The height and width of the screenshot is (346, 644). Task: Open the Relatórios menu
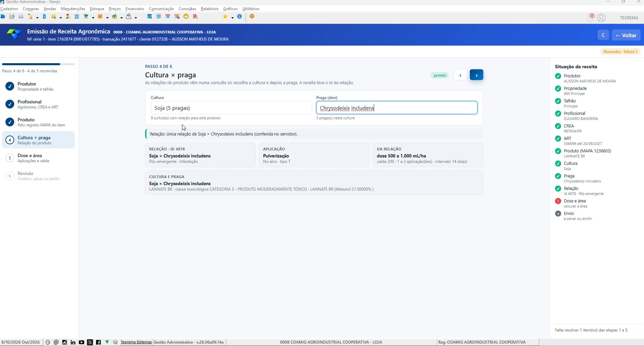pos(210,9)
